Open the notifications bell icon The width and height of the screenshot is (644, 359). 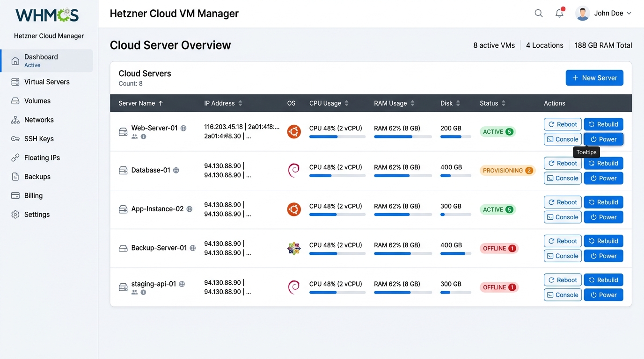click(559, 13)
